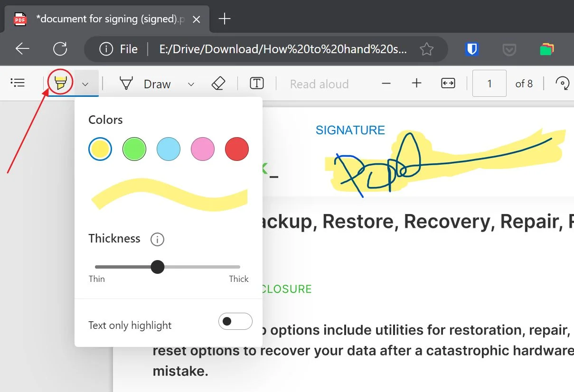
Task: Click the Rotate page icon
Action: pos(563,84)
